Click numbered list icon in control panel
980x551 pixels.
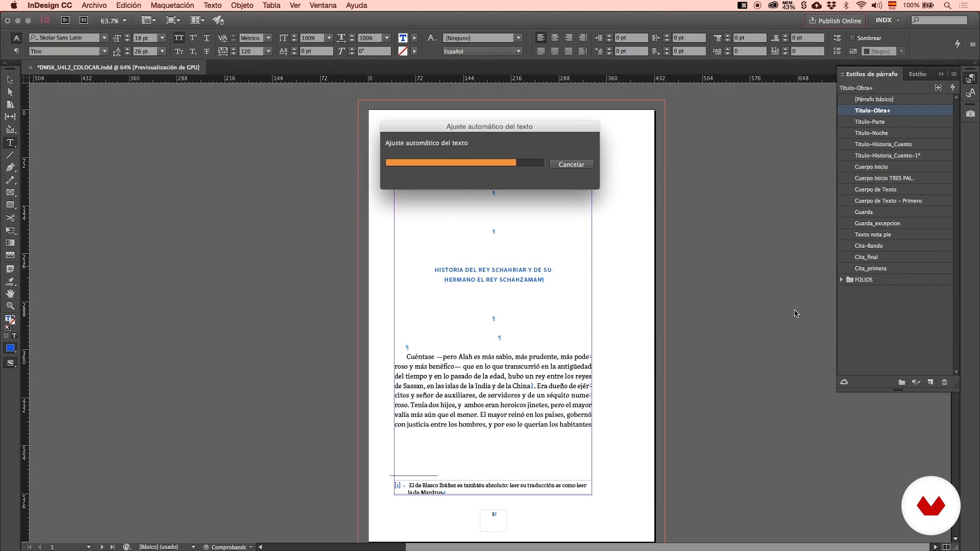click(x=837, y=51)
